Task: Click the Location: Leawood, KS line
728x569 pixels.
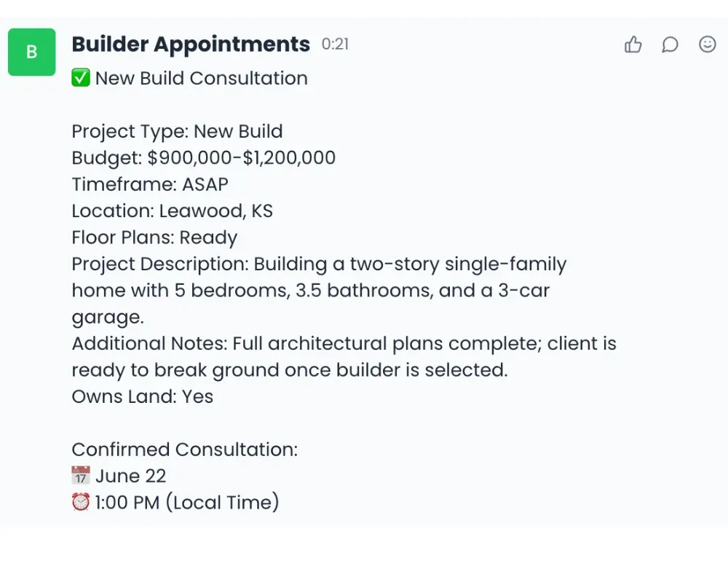Action: [172, 211]
